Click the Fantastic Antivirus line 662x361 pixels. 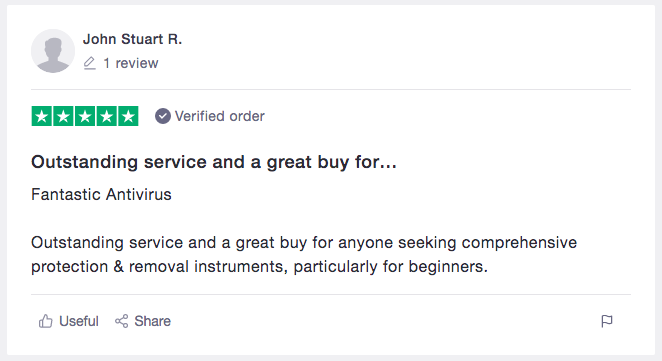[101, 195]
